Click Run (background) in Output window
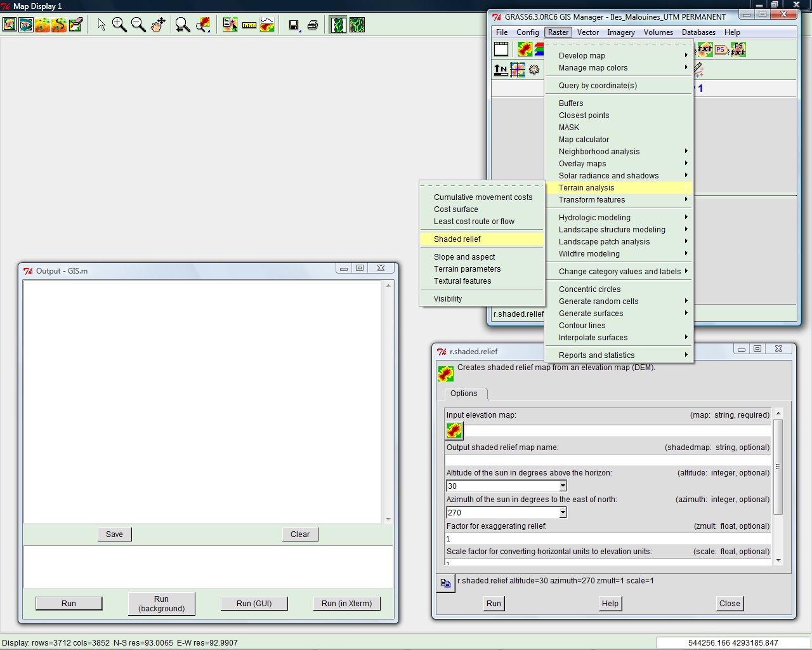This screenshot has width=812, height=650. click(161, 604)
